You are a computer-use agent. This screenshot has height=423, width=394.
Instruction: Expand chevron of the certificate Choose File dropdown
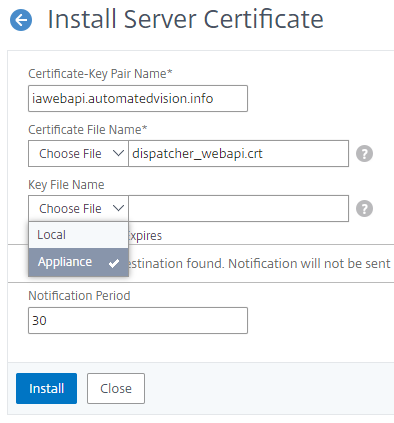coord(118,153)
